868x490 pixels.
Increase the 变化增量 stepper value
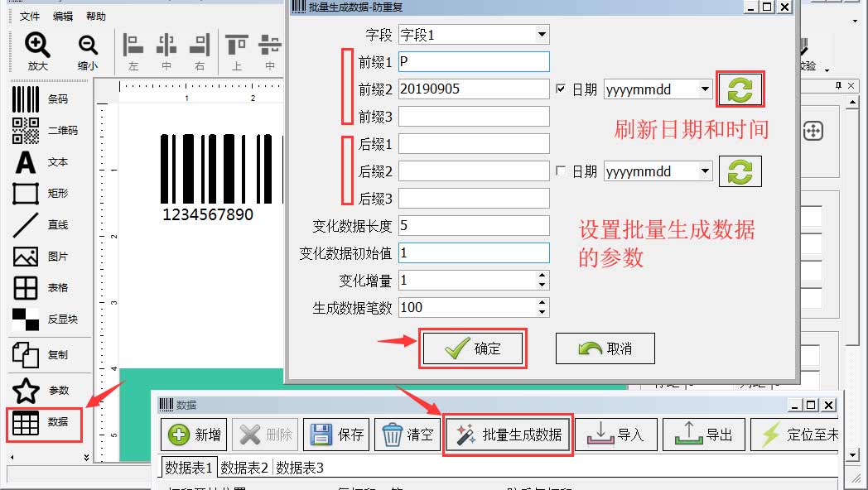(x=542, y=276)
